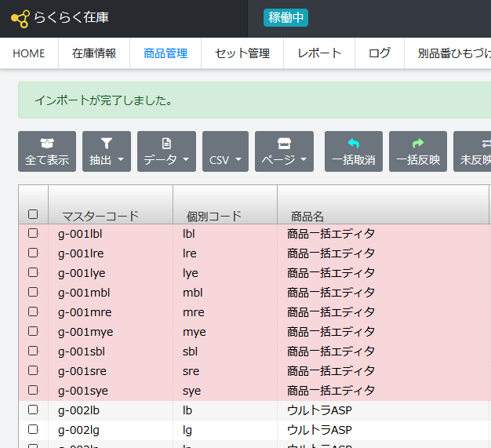
Task: Click the arrows icon on 未反映 button
Action: coord(486,143)
